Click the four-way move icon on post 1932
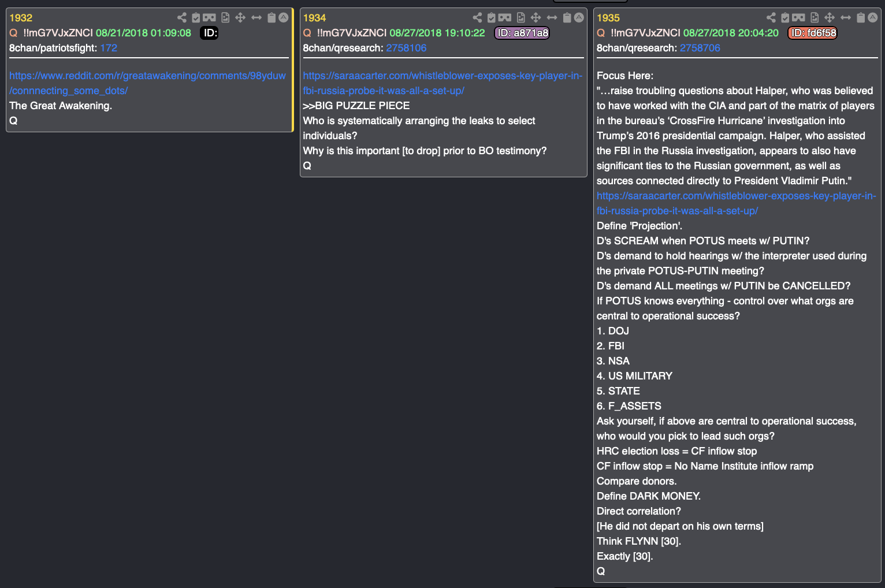885x588 pixels. pyautogui.click(x=240, y=18)
